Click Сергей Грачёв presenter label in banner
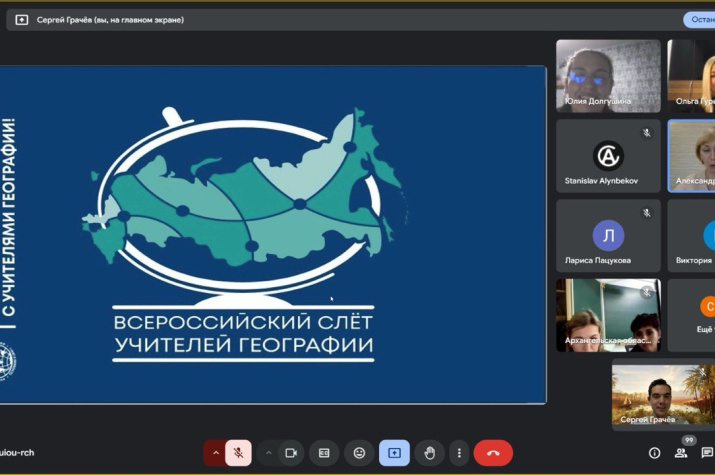 coord(110,20)
